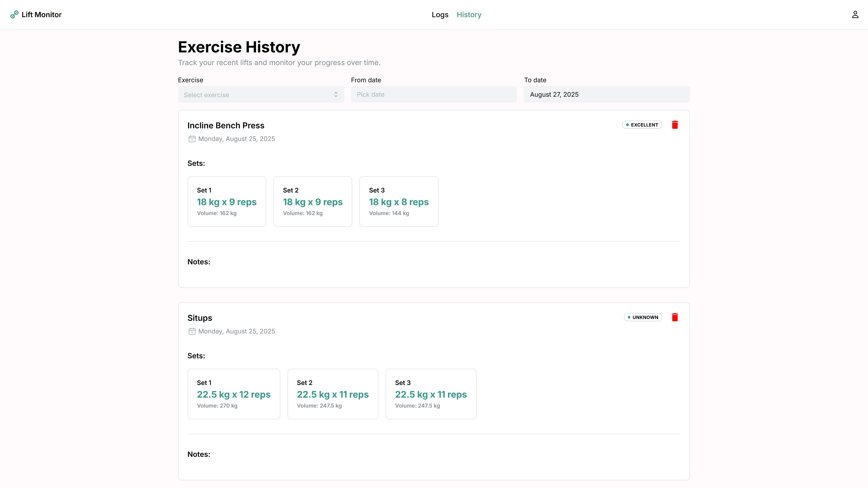The width and height of the screenshot is (868, 488).
Task: Click Situps Set 1 22.5 kg card
Action: pos(234,394)
